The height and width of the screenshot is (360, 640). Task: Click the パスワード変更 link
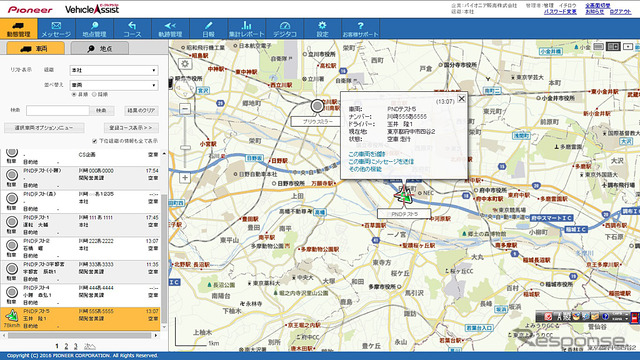pos(560,12)
